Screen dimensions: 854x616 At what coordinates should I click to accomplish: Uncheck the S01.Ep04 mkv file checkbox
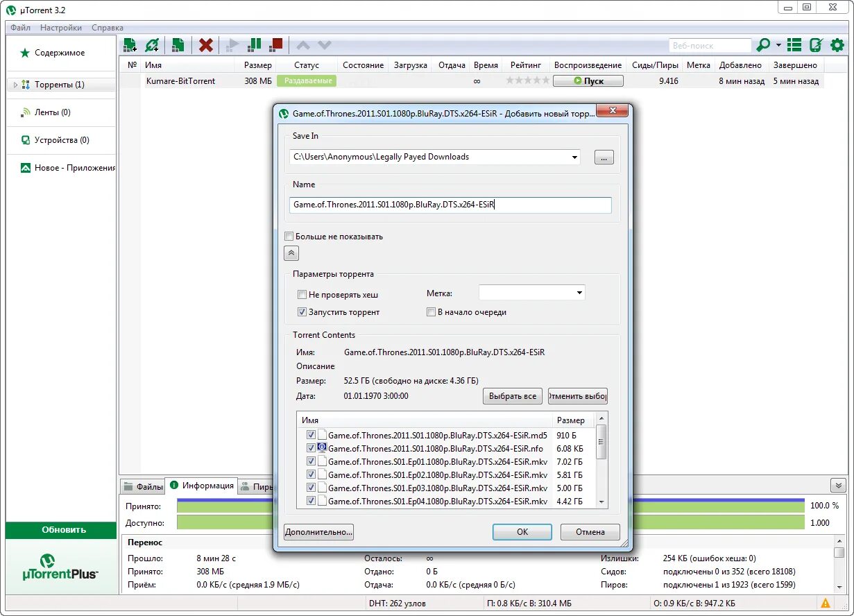tap(311, 501)
